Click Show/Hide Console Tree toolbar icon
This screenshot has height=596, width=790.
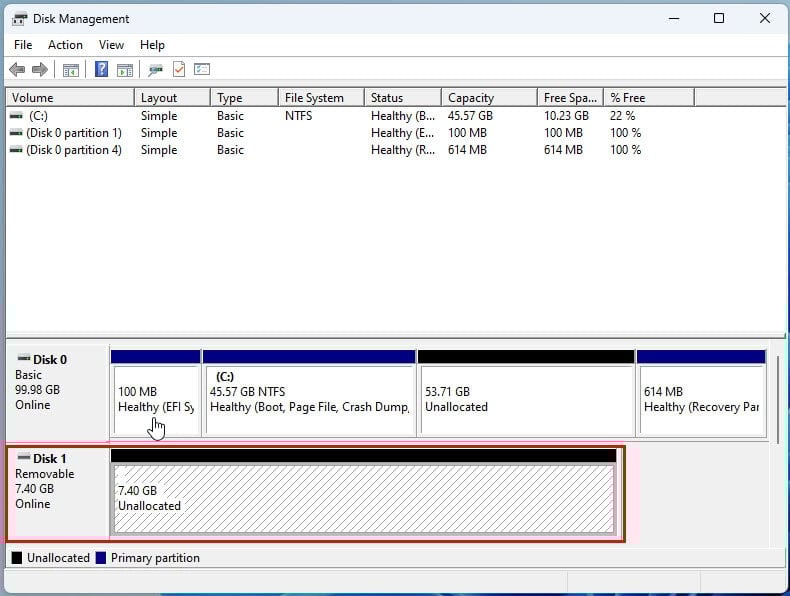click(x=71, y=70)
